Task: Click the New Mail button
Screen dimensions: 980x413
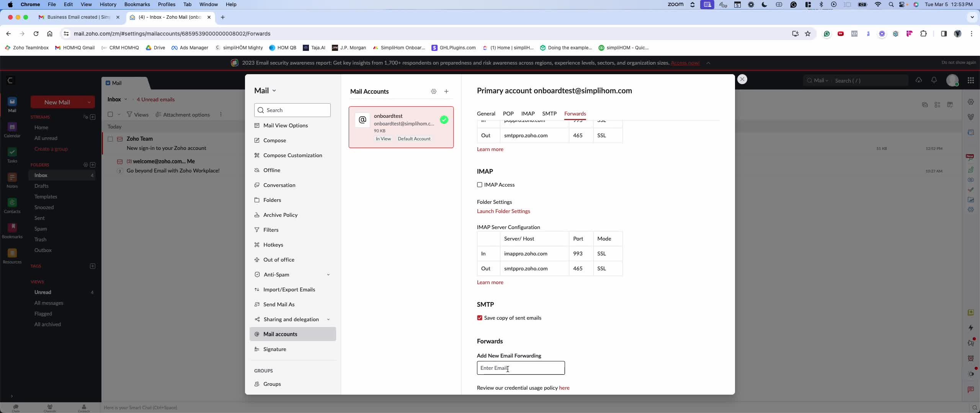Action: (57, 102)
